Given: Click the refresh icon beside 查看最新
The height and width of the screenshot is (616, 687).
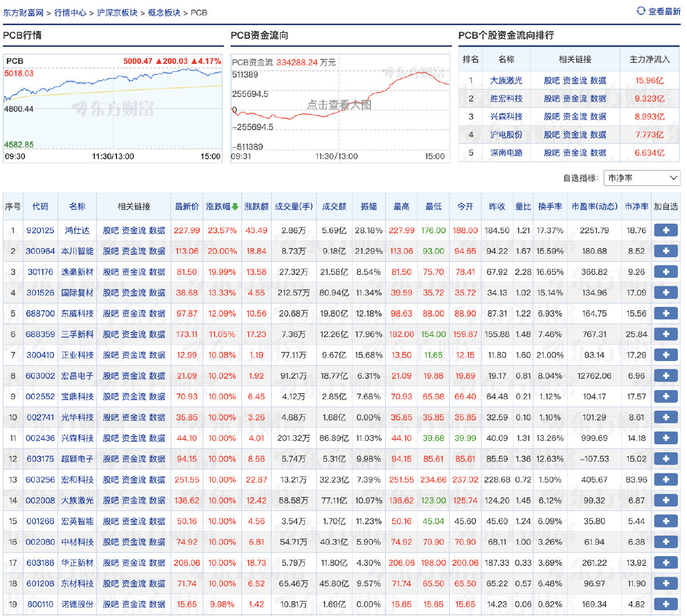Looking at the screenshot, I should coord(641,10).
